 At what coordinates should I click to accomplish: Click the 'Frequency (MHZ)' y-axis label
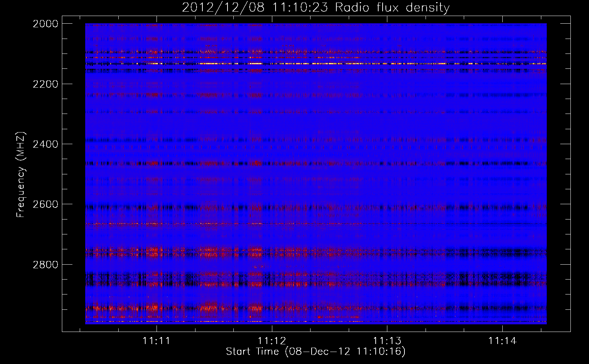coord(20,174)
